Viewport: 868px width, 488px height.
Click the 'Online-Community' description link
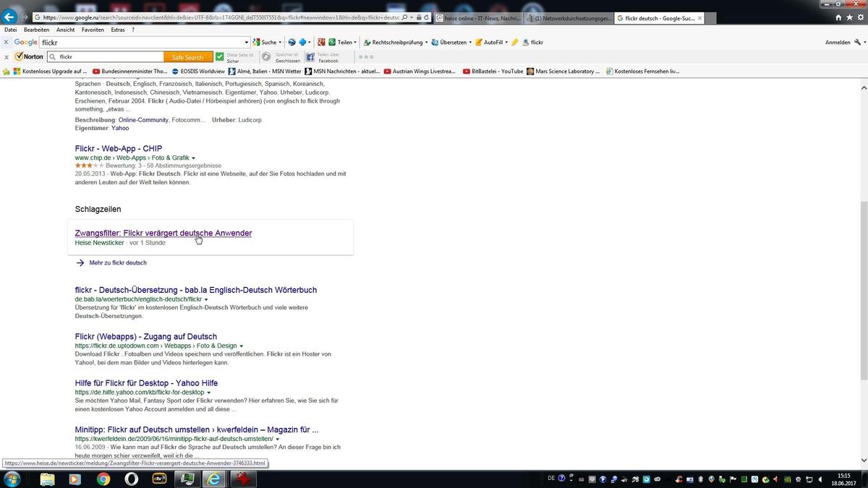143,120
